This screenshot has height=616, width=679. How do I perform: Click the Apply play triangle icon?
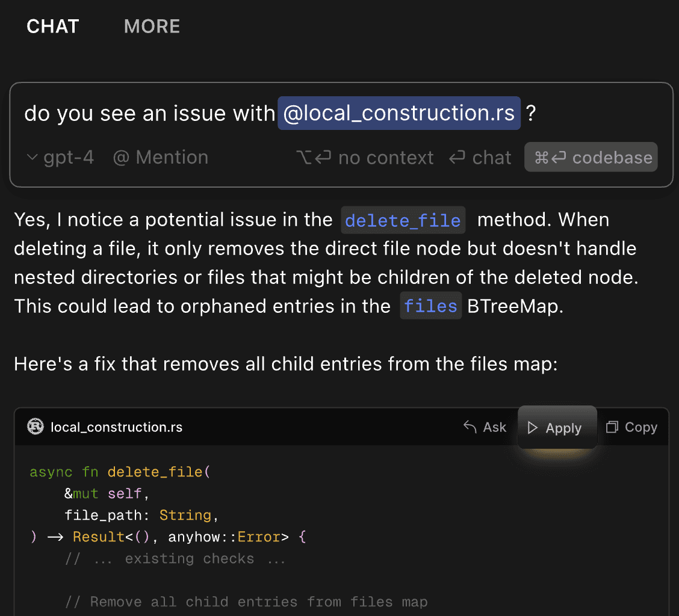pos(532,428)
